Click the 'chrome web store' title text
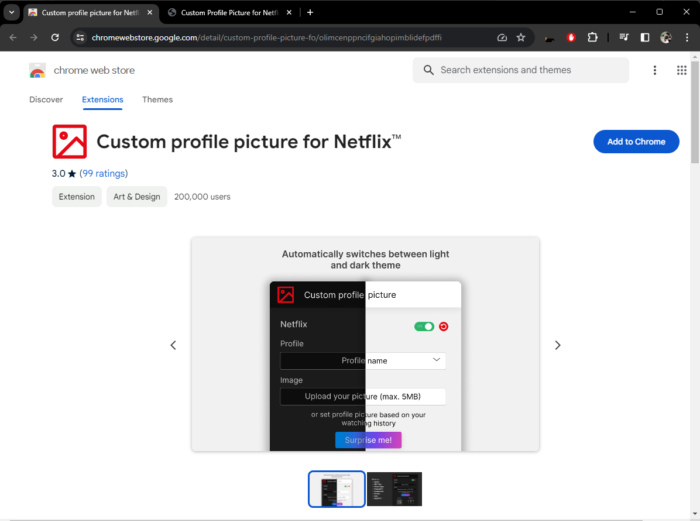The width and height of the screenshot is (700, 521). 94,71
